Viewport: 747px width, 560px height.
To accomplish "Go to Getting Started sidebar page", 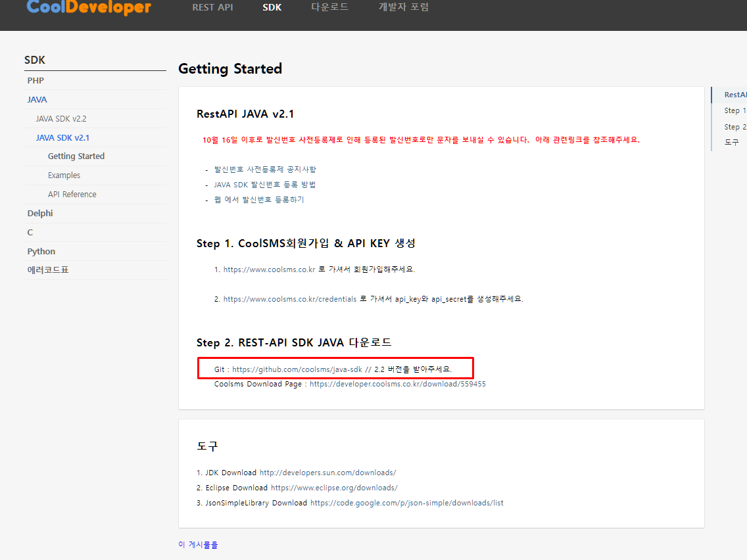I will tap(76, 156).
